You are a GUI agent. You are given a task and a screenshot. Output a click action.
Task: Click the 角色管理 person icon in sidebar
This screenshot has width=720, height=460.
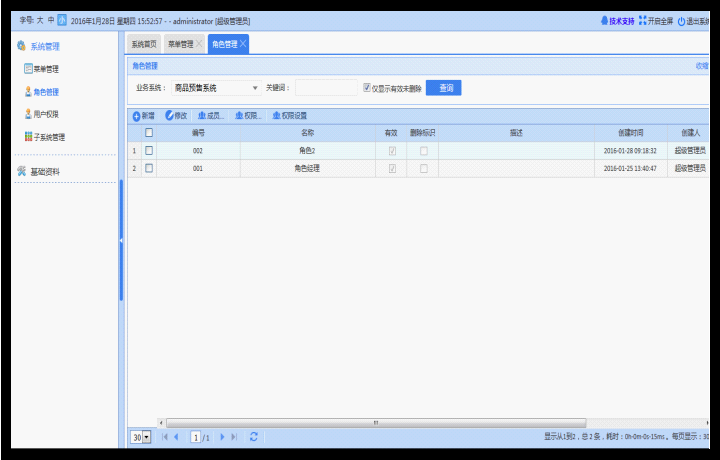click(28, 91)
